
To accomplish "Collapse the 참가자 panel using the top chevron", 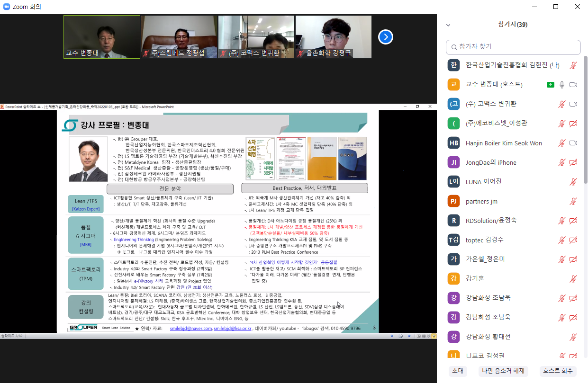I will [x=448, y=25].
